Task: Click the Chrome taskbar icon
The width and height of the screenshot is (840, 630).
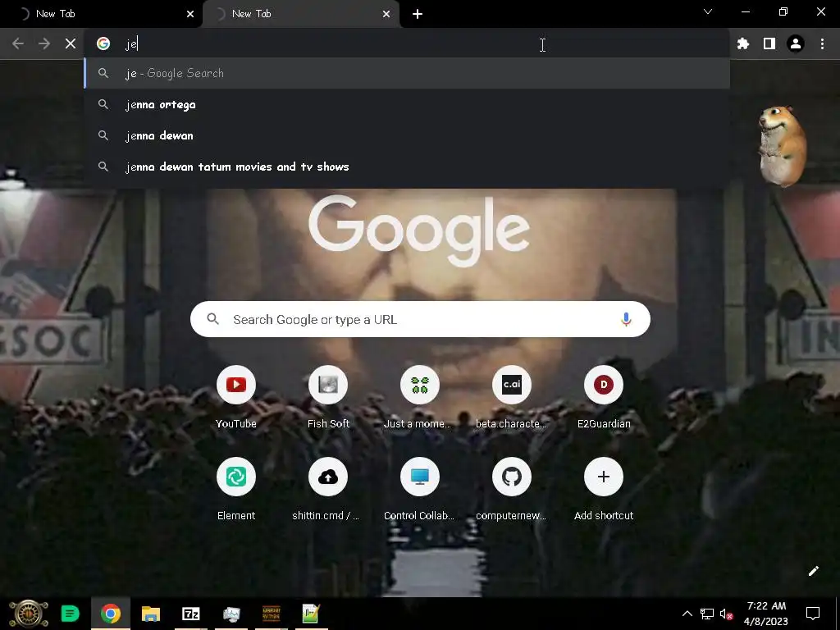Action: tap(111, 614)
